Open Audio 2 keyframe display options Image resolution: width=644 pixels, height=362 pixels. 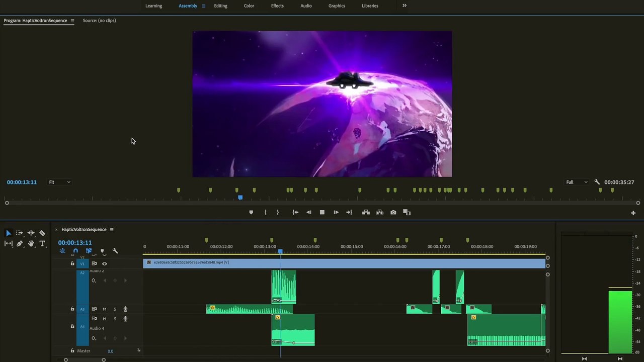click(94, 281)
